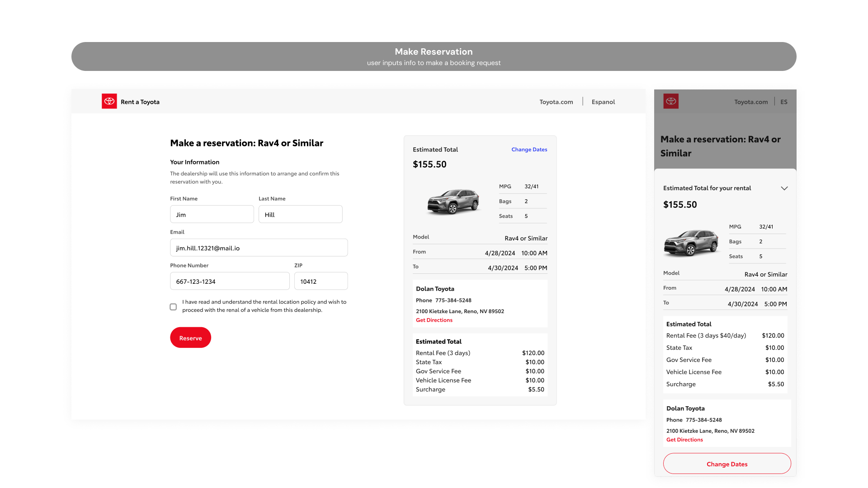The image size is (868, 488).
Task: Open Get Directions in mobile summary panel
Action: 684,440
